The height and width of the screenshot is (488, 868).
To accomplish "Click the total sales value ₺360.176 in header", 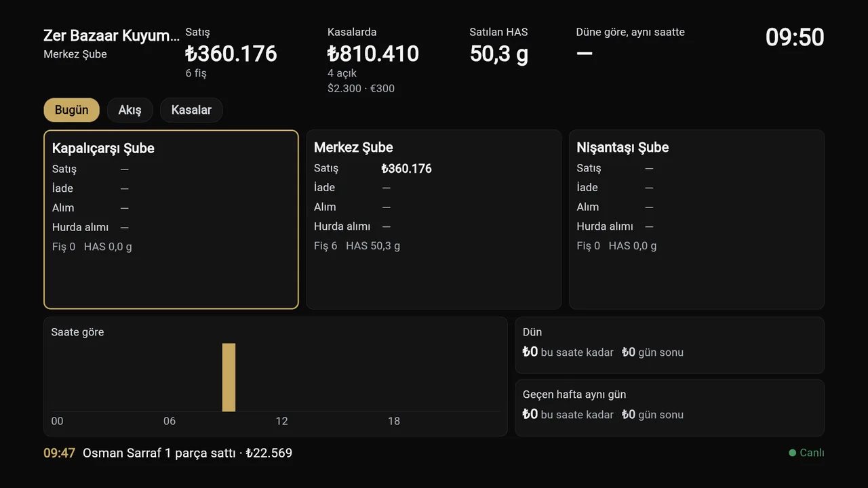I will click(x=231, y=54).
